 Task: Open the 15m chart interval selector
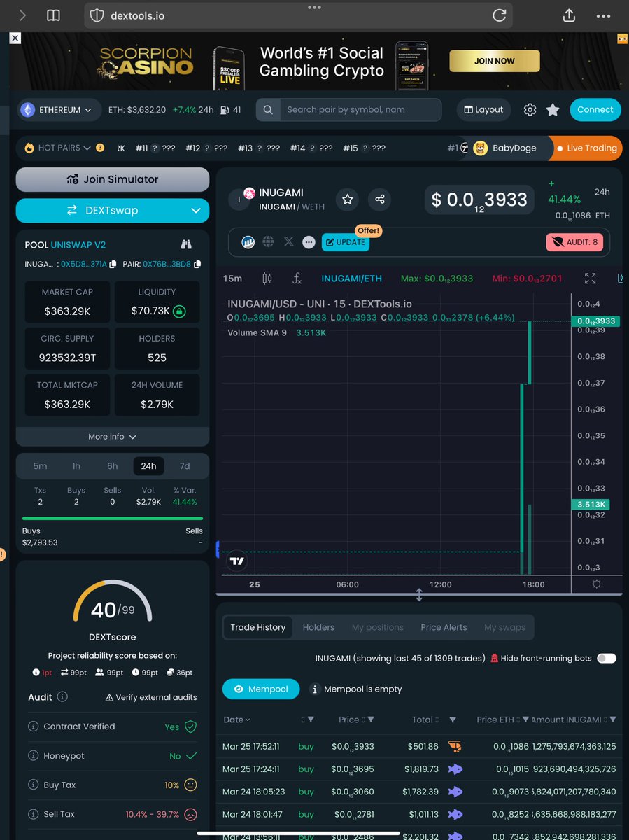click(233, 279)
